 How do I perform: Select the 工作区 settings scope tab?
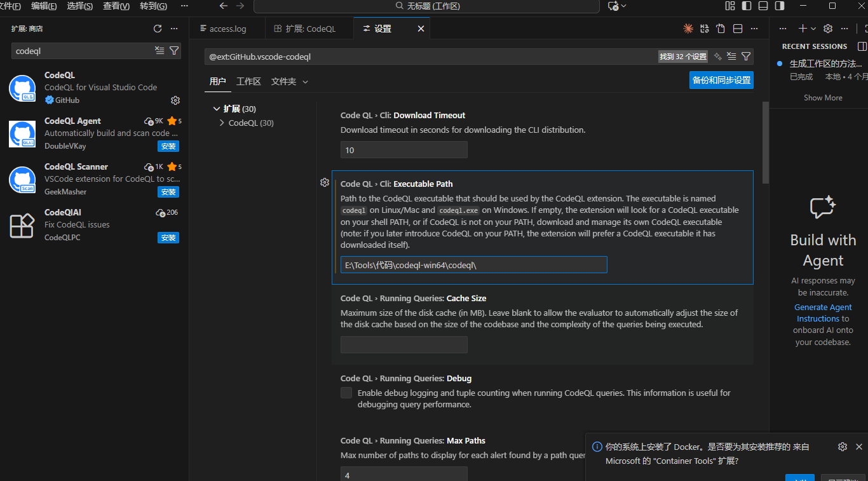[x=248, y=81]
